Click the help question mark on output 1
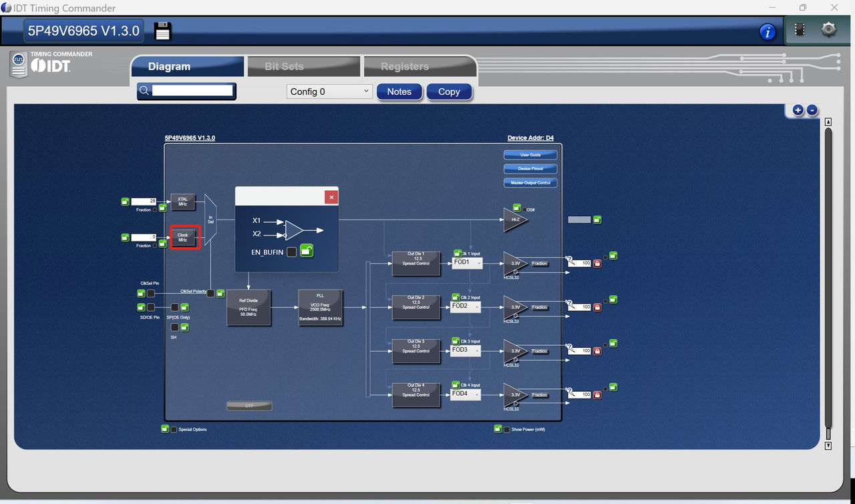 569,258
